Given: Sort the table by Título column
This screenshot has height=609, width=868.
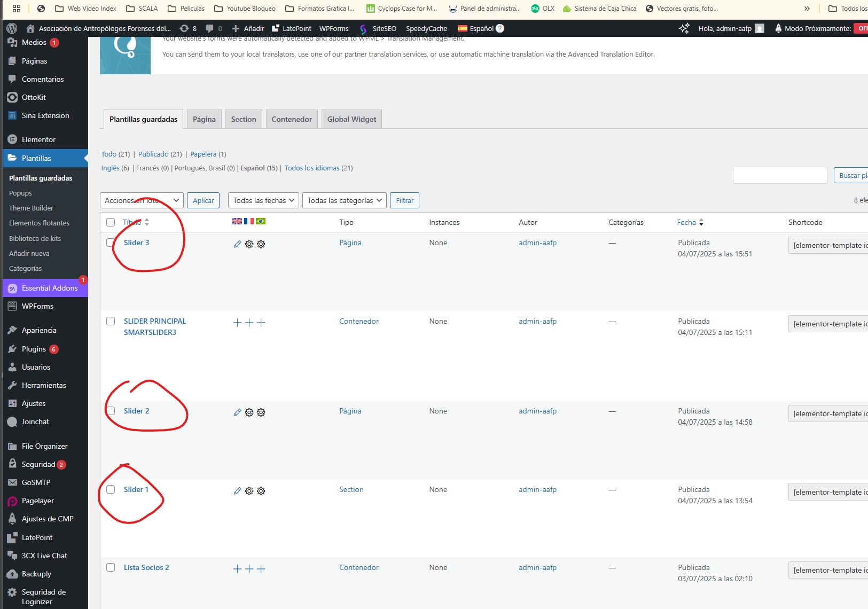Looking at the screenshot, I should pos(136,222).
